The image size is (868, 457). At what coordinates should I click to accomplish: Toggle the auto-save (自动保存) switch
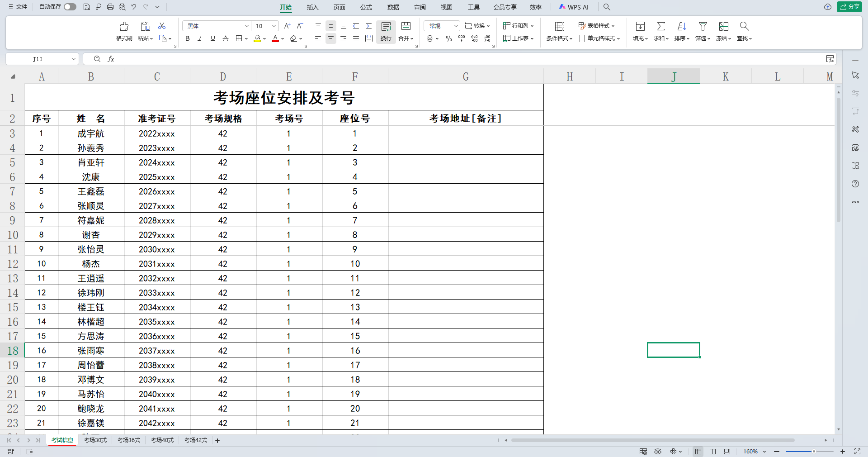coord(70,7)
